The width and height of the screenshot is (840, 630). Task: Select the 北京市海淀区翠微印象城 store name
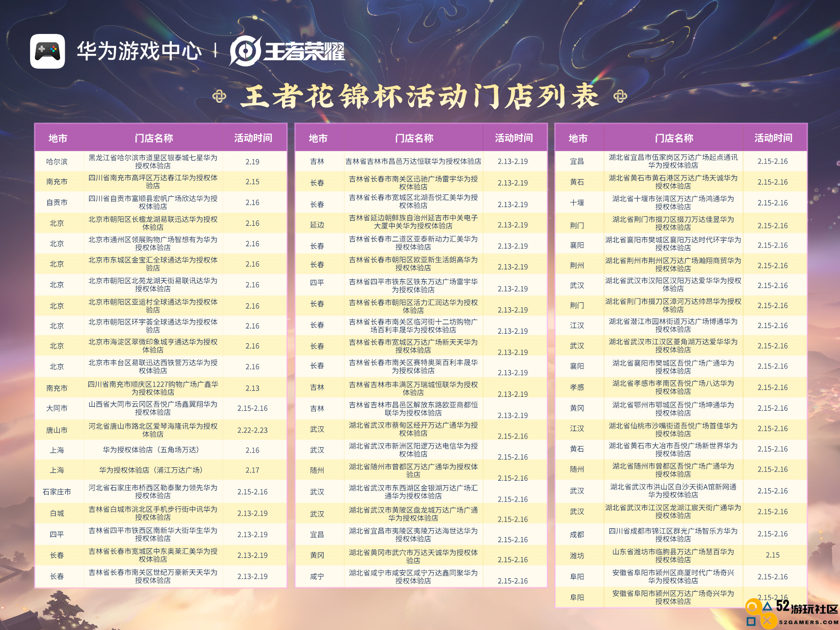pyautogui.click(x=153, y=346)
